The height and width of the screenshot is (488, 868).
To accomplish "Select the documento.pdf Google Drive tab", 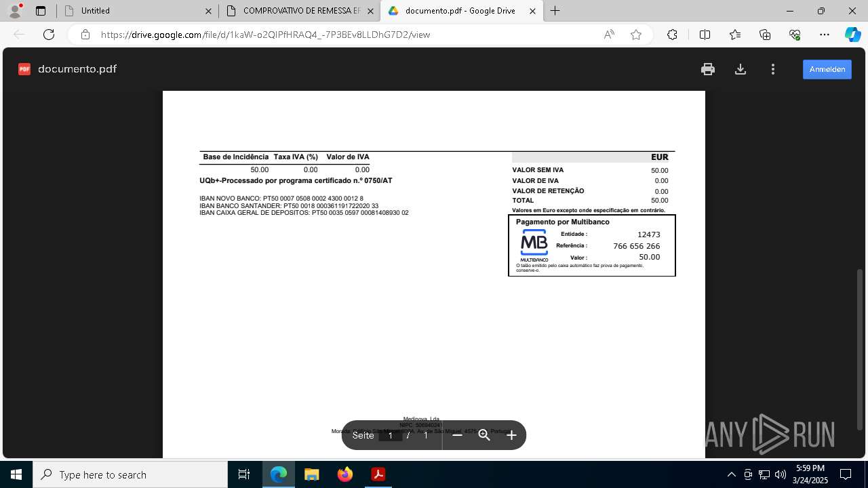I will pos(462,11).
